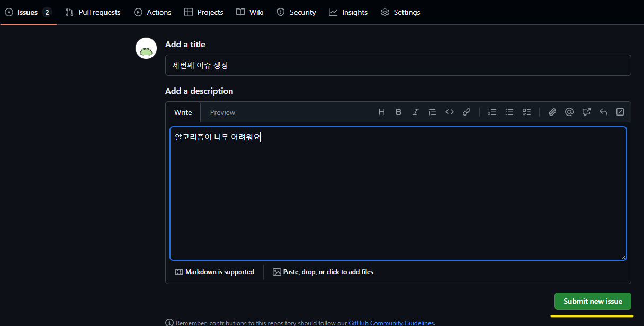Image resolution: width=644 pixels, height=326 pixels.
Task: Toggle bold formatting in description toolbar
Action: tap(398, 112)
